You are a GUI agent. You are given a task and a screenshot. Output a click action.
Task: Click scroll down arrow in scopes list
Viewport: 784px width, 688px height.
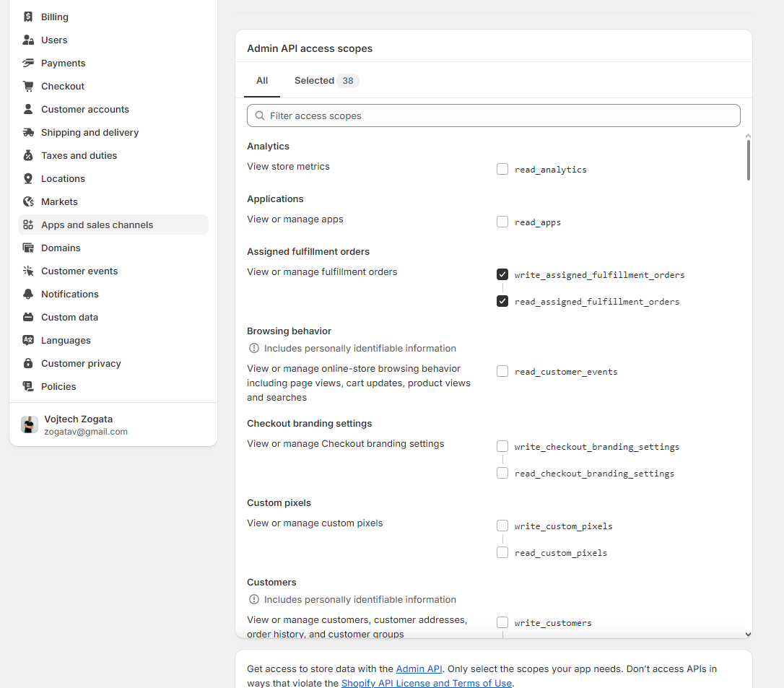[748, 634]
